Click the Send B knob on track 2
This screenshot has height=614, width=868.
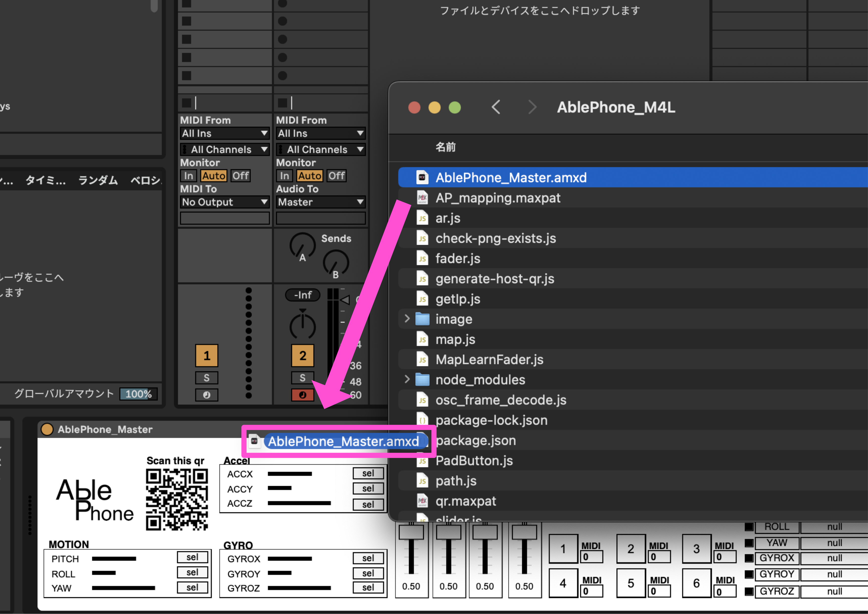(x=336, y=262)
